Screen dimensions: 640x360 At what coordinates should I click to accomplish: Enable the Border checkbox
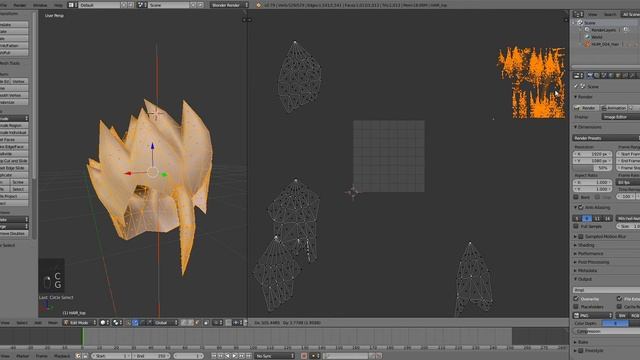click(576, 197)
